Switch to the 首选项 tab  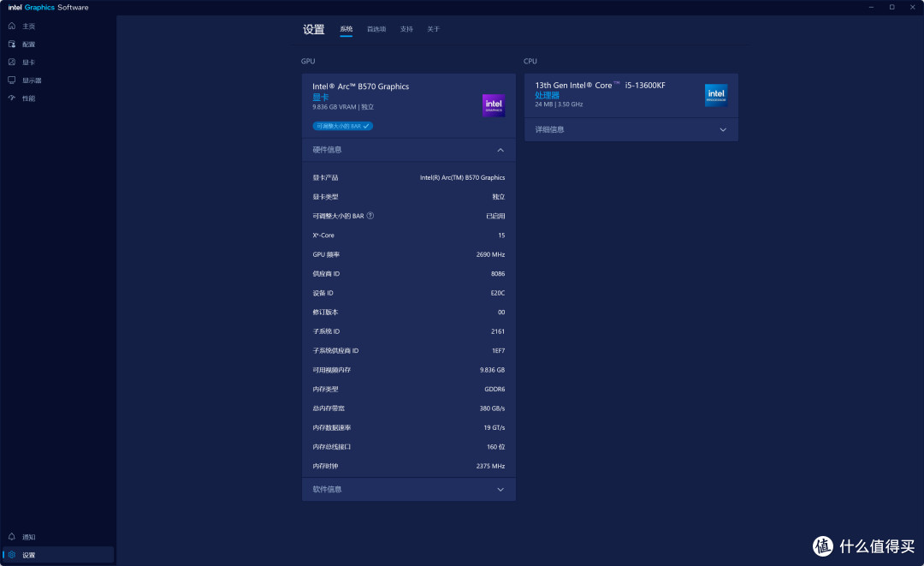coord(376,29)
